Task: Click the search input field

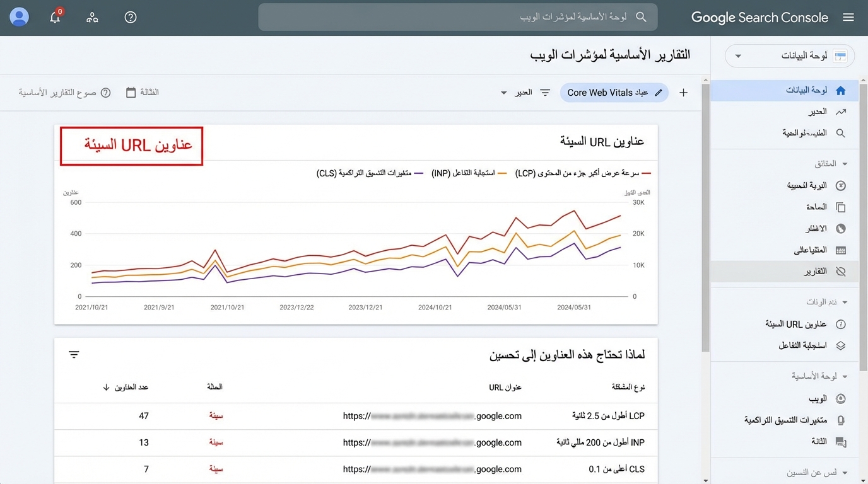Action: point(457,17)
